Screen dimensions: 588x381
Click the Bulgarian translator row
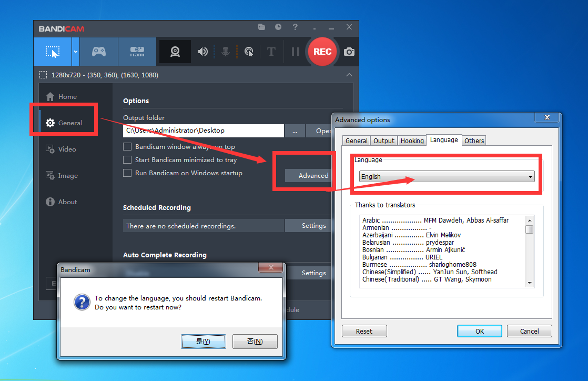point(402,257)
